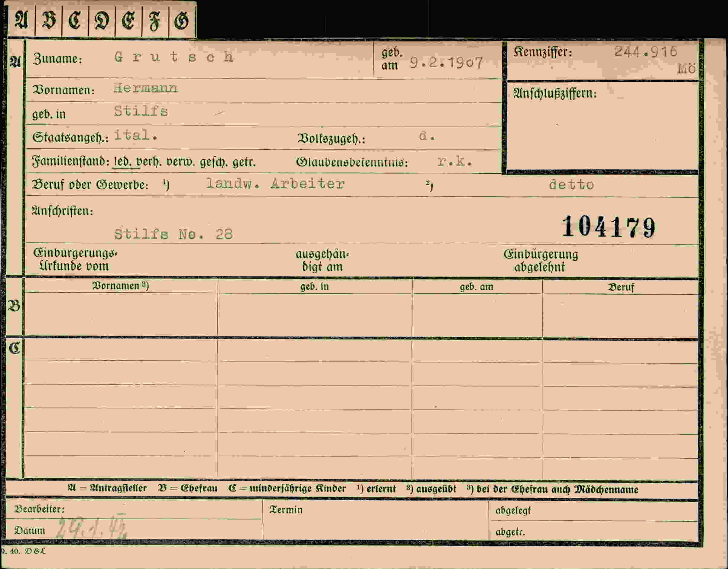This screenshot has width=728, height=569.
Task: Click the 'Kennziffer:' label
Action: [x=543, y=52]
